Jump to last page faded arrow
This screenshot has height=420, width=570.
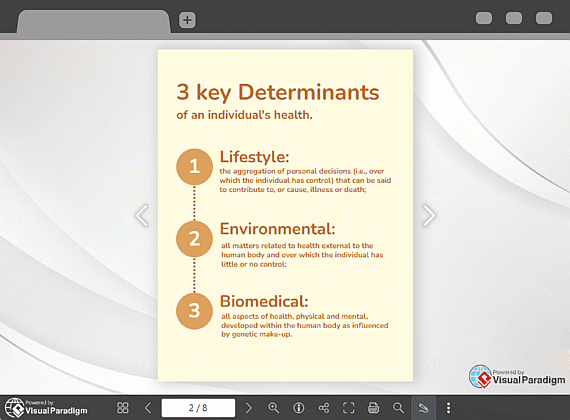coord(430,365)
